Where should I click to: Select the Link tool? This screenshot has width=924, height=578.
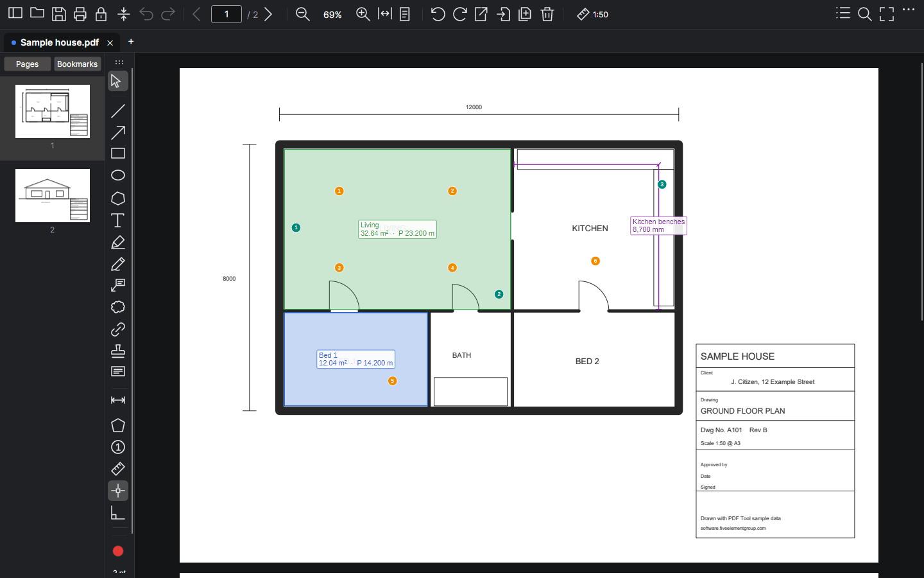[x=118, y=329]
